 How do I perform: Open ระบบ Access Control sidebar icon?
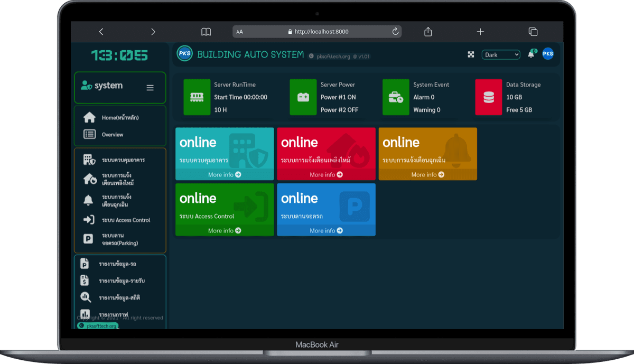coord(89,220)
